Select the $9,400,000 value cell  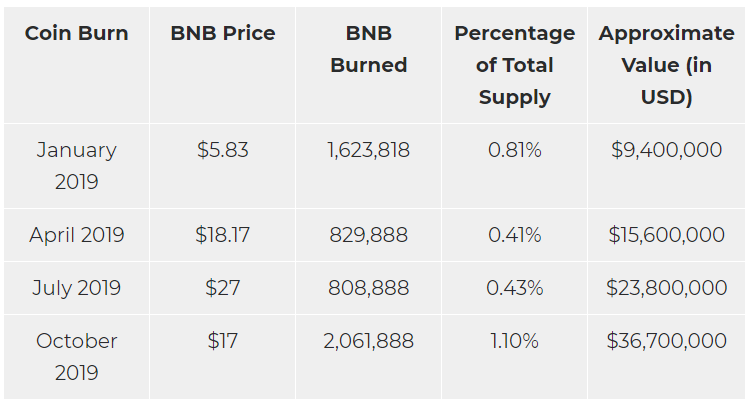point(667,150)
